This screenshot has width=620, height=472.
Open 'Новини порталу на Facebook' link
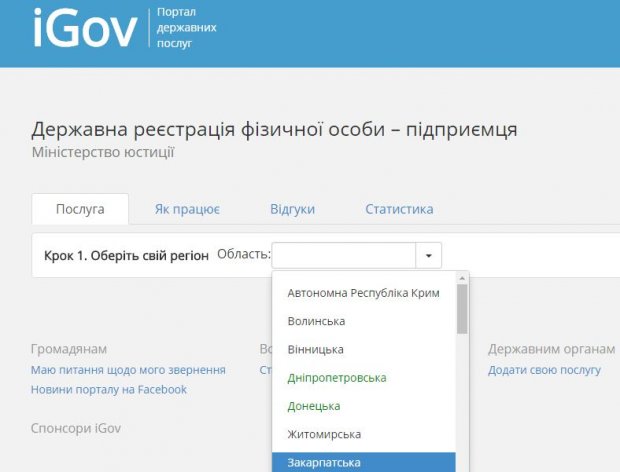point(109,389)
